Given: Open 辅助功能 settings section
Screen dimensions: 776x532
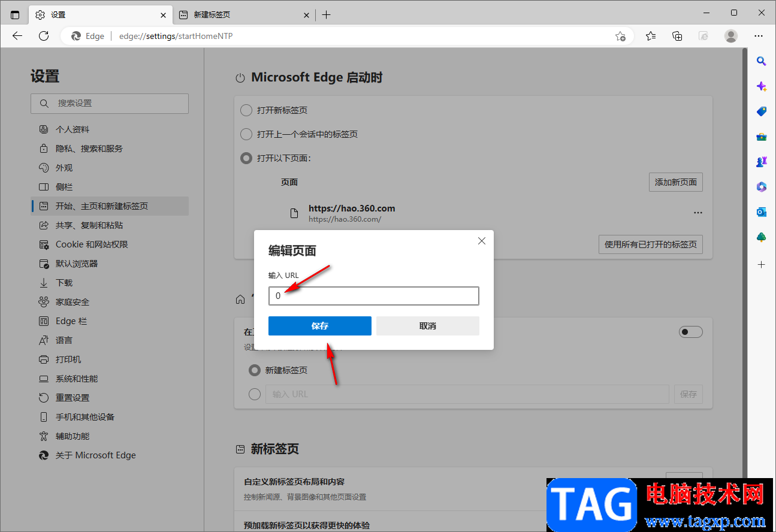Looking at the screenshot, I should click(110, 436).
